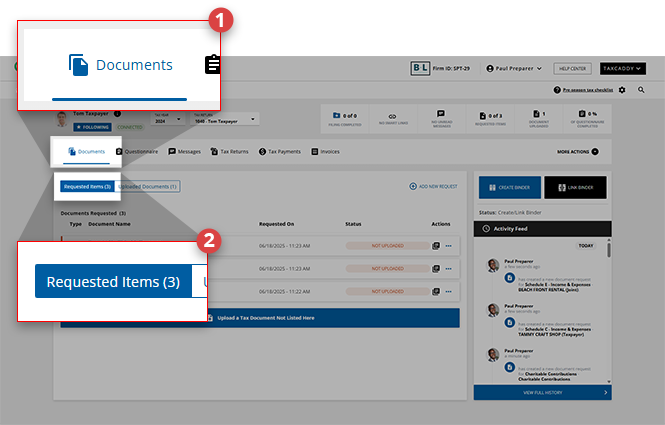The height and width of the screenshot is (425, 665).
Task: Click Tammy Craft Shop (Taxpayer) feed text
Action: point(550,334)
